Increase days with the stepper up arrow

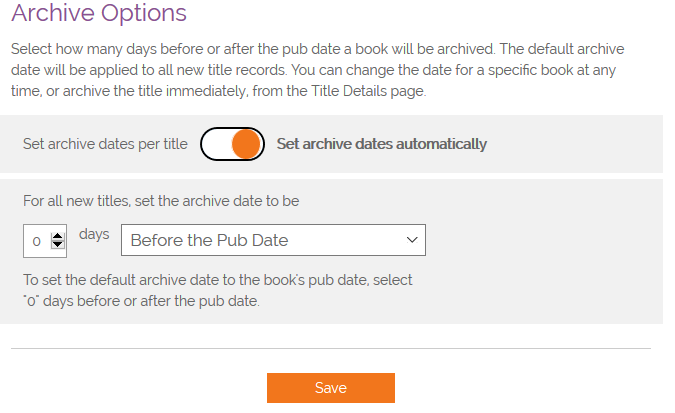57,236
